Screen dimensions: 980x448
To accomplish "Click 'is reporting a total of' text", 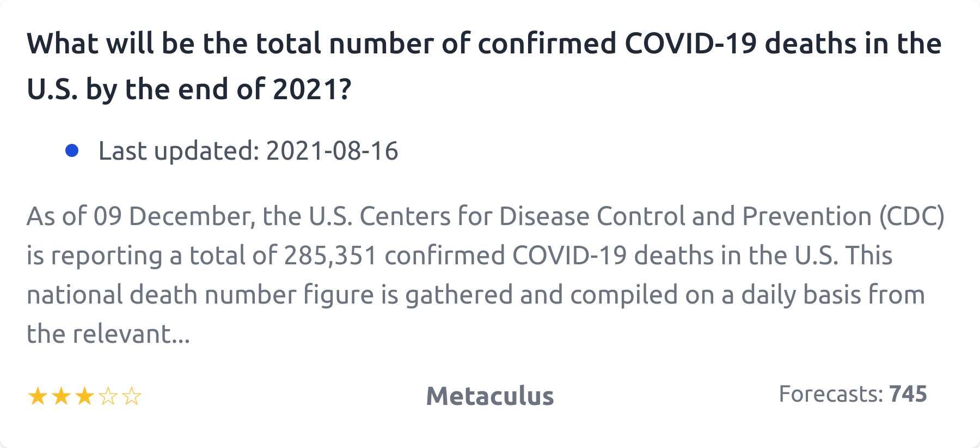I will (x=152, y=256).
